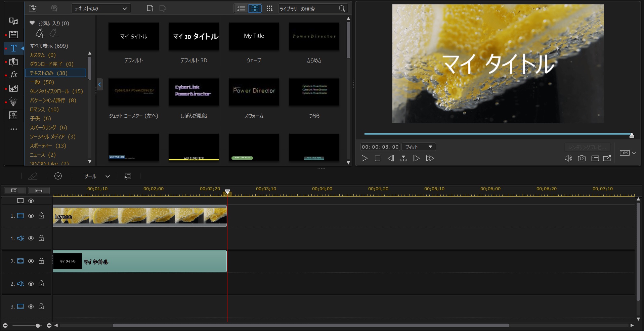
Task: Switch library to details list view
Action: coord(241,8)
